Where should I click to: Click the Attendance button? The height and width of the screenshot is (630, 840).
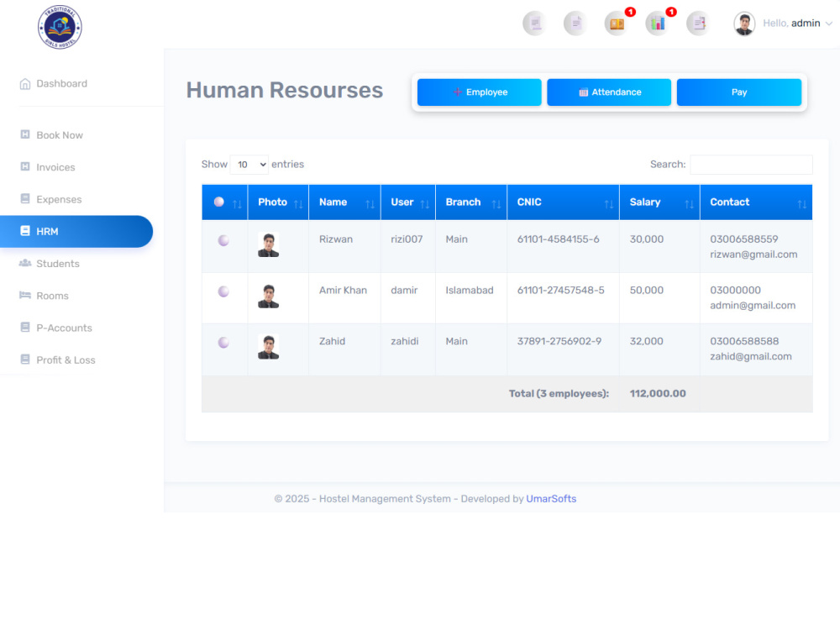click(609, 92)
